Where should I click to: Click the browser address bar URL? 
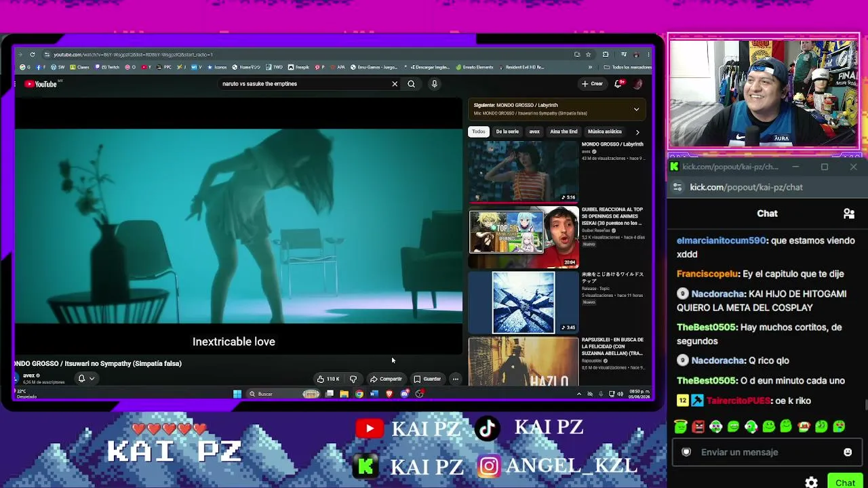(134, 54)
